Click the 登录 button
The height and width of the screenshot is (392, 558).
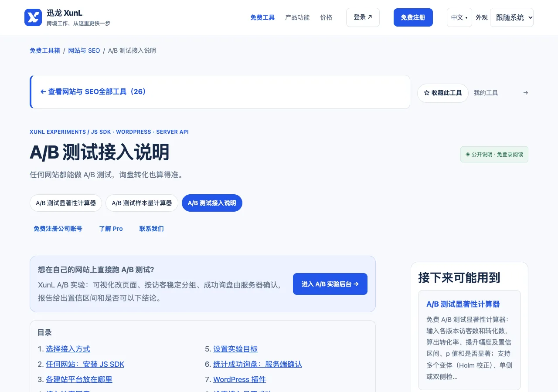[363, 17]
